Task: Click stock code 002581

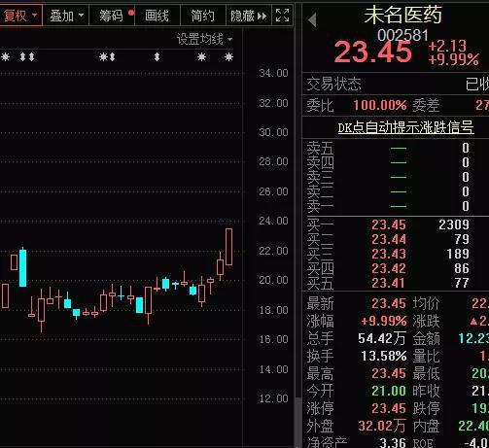Action: click(x=402, y=35)
